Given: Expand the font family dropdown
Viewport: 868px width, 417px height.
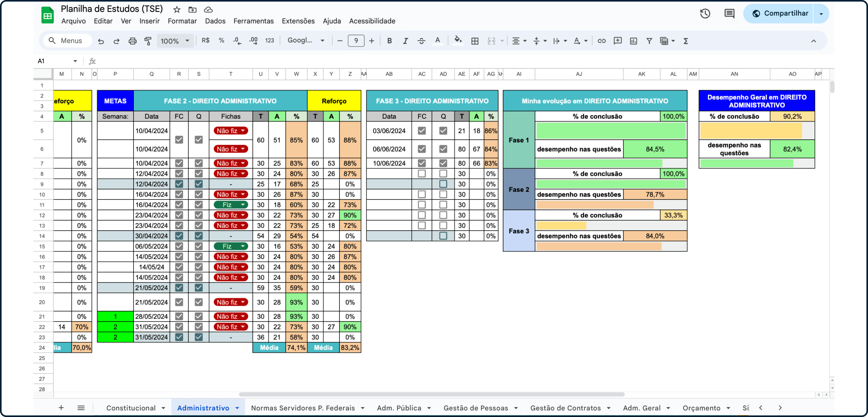Looking at the screenshot, I should (306, 41).
